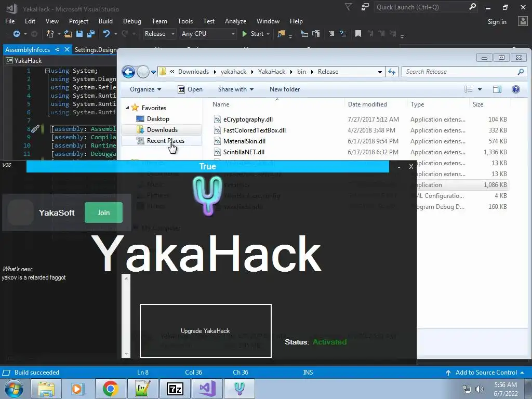
Task: Click Explorer help question mark icon
Action: click(516, 89)
